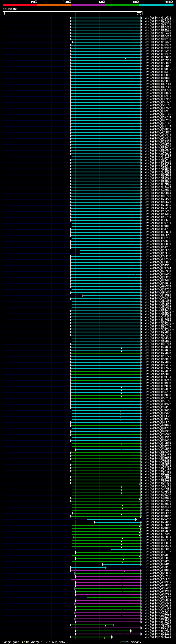Click the cyan ~100% identity legend segment
Image resolution: width=176 pixels, height=644 pixels.
pos(156,5)
